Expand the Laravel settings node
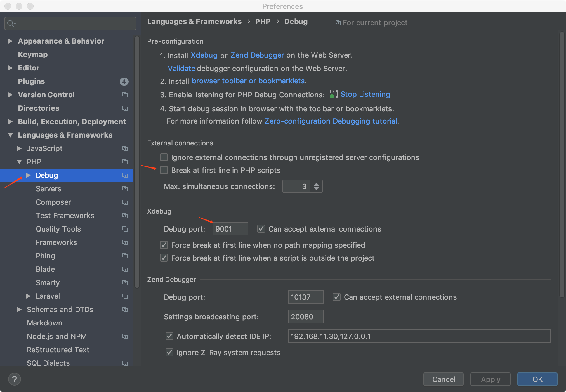566x392 pixels. coord(28,296)
